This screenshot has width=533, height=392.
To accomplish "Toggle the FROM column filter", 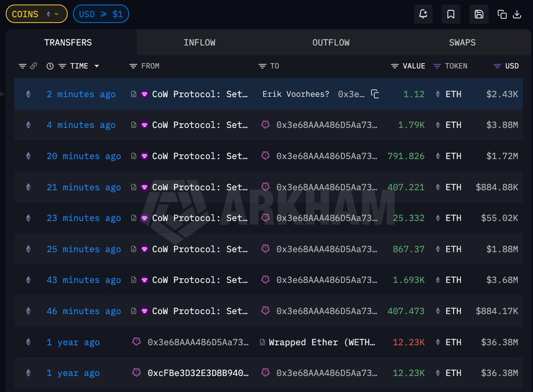I will click(x=133, y=66).
